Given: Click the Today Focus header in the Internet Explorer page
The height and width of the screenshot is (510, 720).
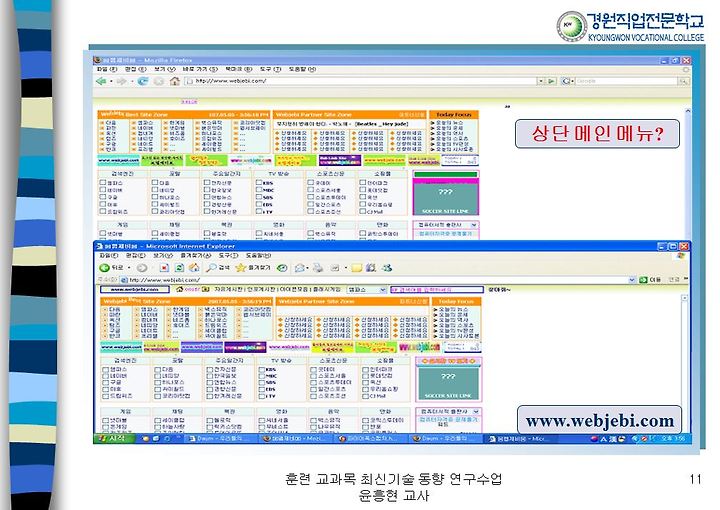Looking at the screenshot, I should click(456, 302).
